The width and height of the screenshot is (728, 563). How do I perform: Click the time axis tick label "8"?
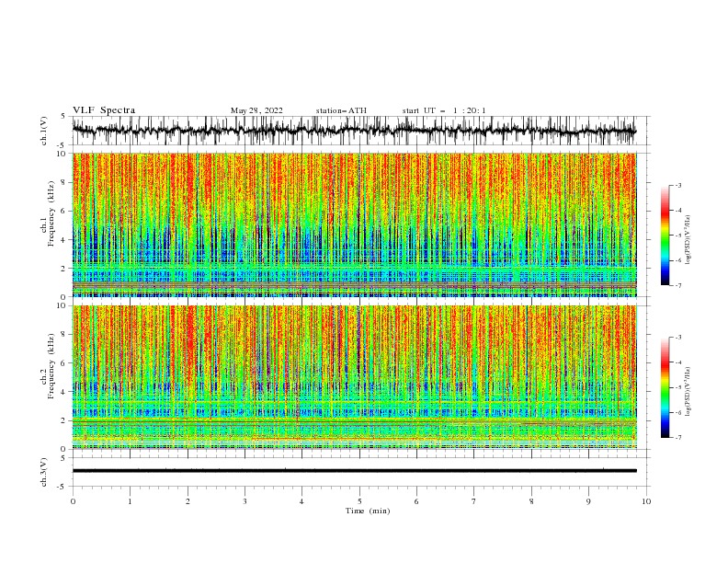(x=531, y=501)
